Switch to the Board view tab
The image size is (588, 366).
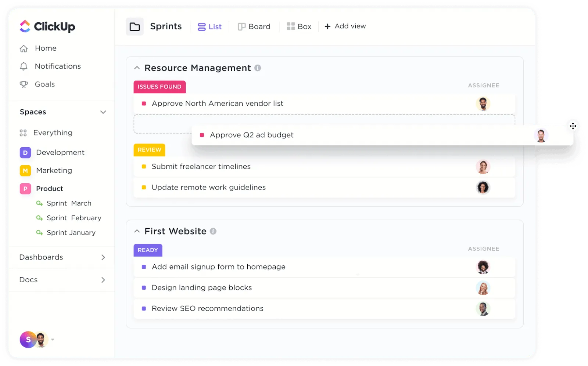coord(254,26)
